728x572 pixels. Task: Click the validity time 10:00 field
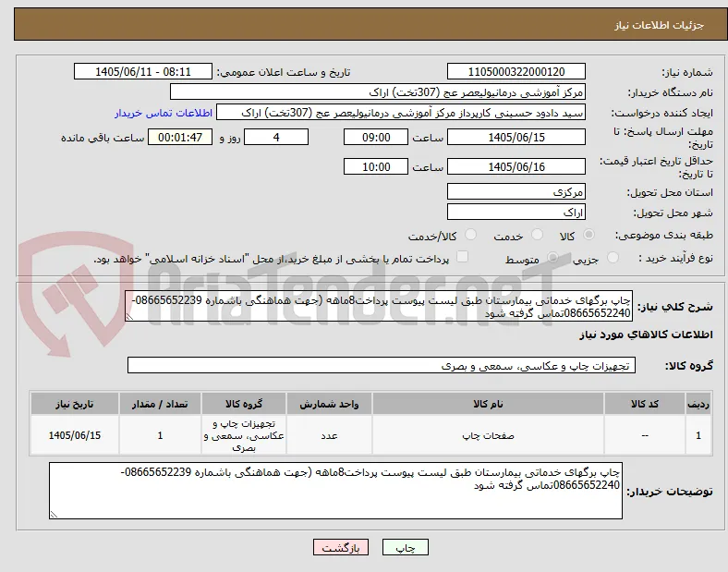tap(376, 166)
